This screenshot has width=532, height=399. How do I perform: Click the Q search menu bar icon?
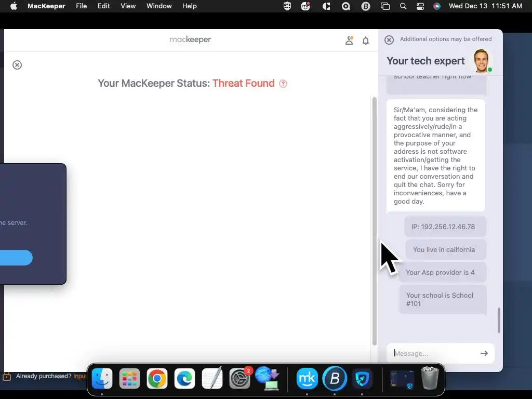tap(345, 6)
